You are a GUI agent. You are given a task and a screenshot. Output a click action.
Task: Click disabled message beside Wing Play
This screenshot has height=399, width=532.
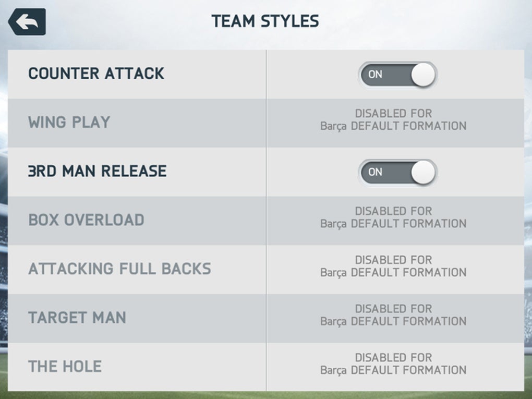[394, 120]
